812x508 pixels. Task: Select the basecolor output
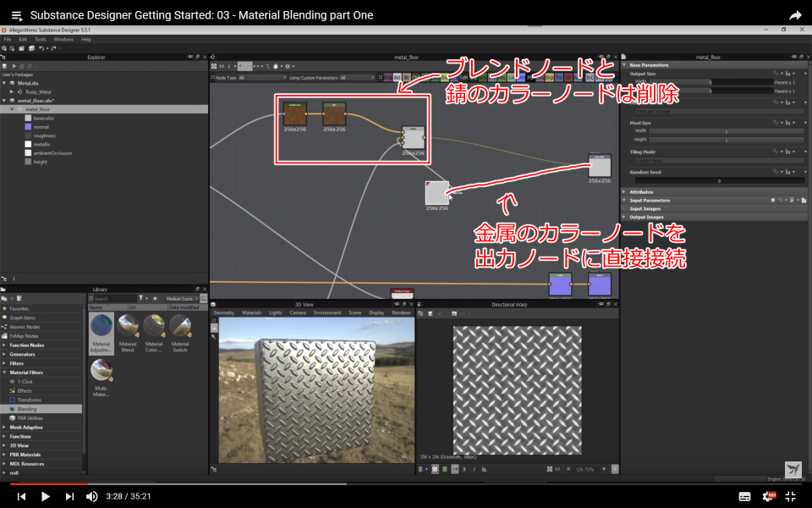coord(43,119)
